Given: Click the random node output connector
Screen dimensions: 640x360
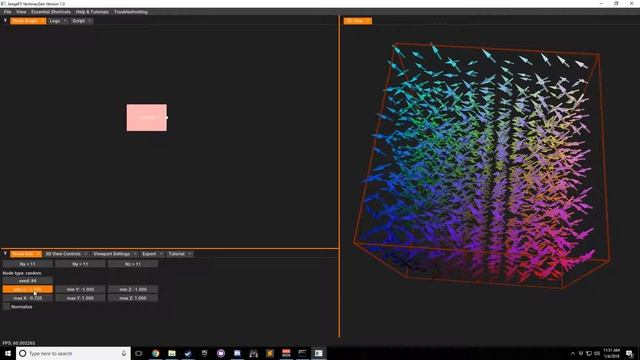Looking at the screenshot, I should tap(167, 118).
